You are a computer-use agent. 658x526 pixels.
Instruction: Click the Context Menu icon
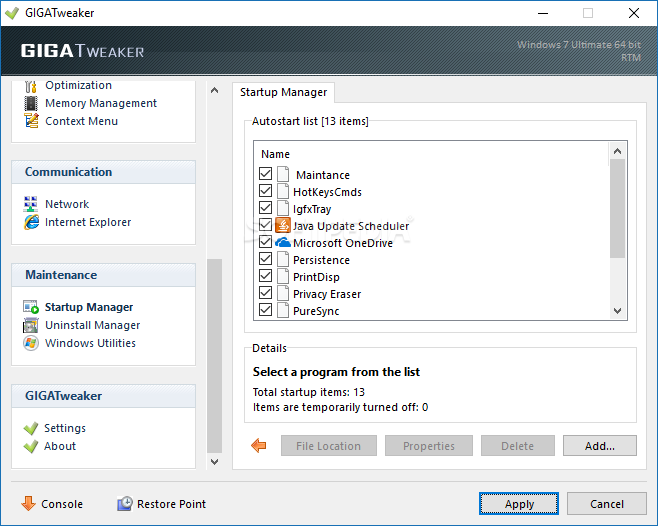tap(31, 121)
